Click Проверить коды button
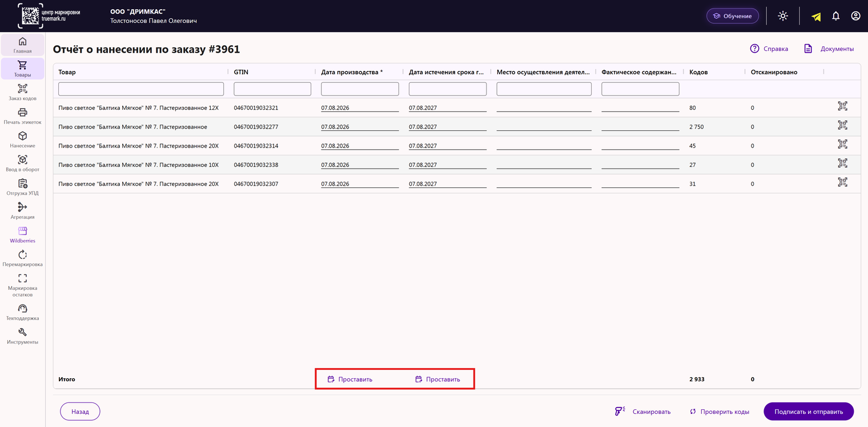This screenshot has width=868, height=427. [719, 412]
